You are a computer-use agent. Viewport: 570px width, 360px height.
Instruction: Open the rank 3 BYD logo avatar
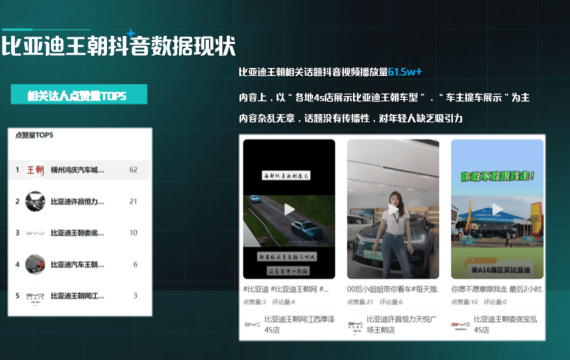(x=35, y=233)
